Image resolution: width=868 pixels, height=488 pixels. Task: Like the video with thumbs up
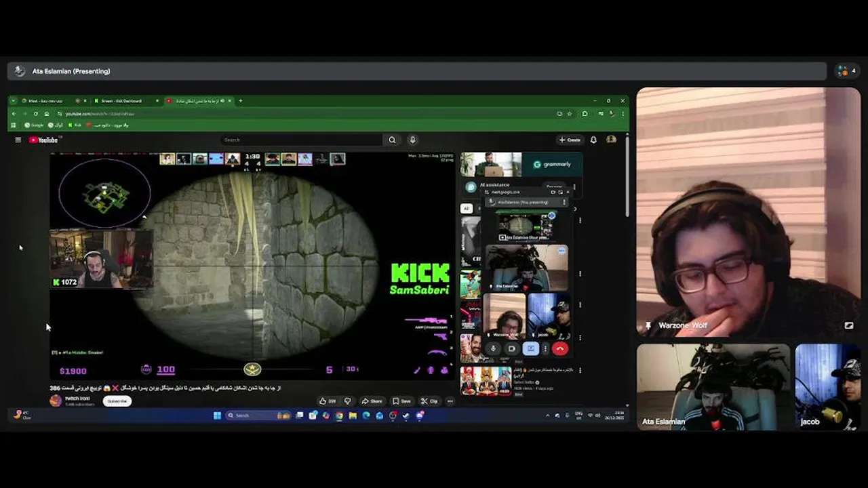[328, 401]
